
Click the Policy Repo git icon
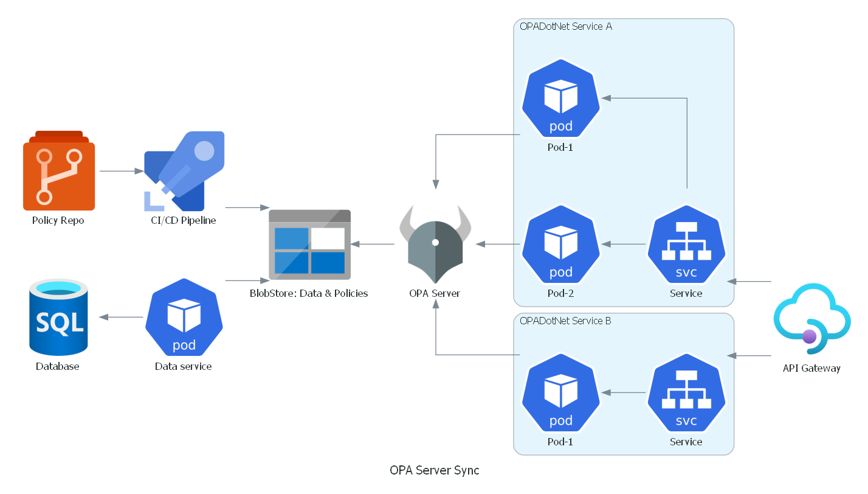tap(59, 170)
